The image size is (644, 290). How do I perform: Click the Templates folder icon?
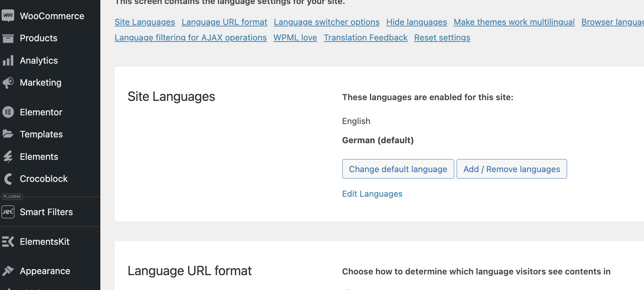(x=8, y=134)
